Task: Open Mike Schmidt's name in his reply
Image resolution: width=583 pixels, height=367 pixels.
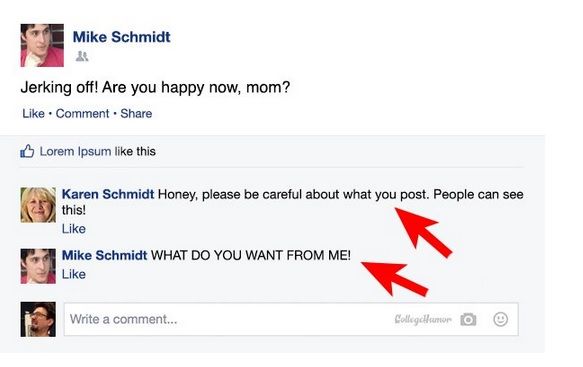Action: point(104,255)
